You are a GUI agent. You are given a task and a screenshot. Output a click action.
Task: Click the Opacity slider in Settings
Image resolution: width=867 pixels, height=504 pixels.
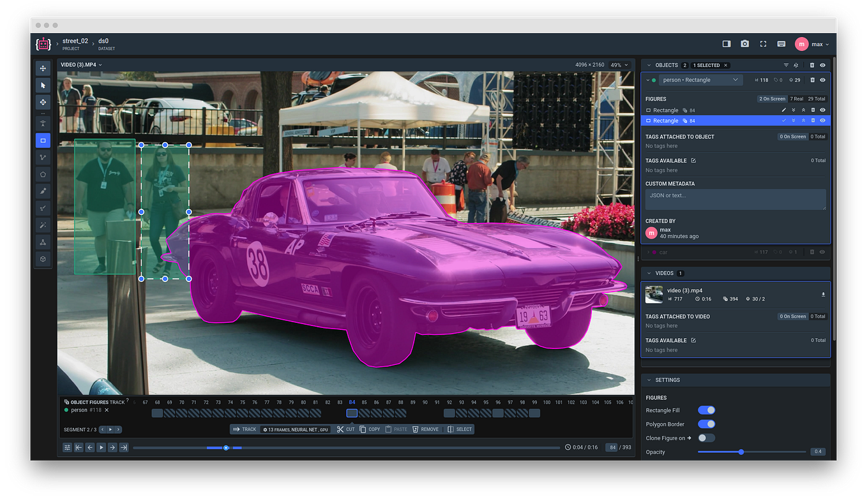[x=741, y=452]
